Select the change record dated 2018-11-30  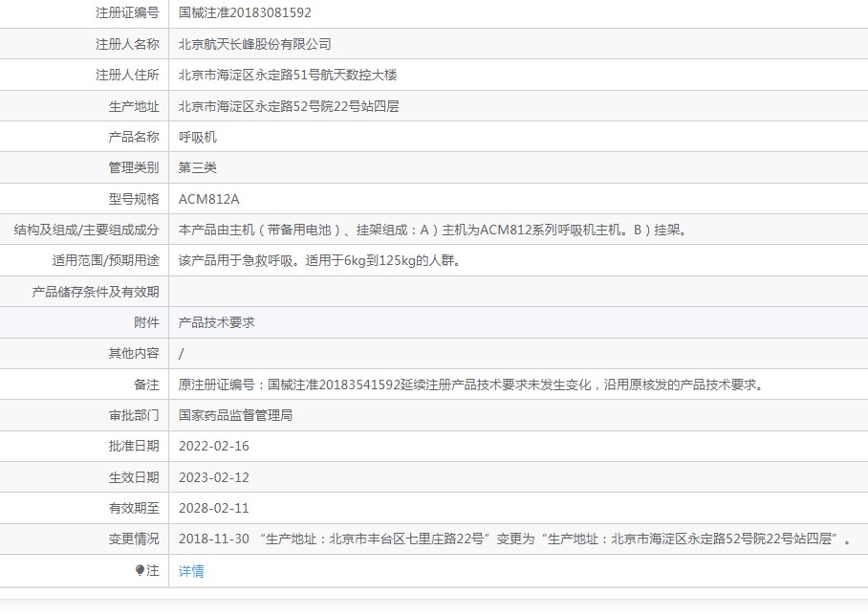pyautogui.click(x=515, y=539)
